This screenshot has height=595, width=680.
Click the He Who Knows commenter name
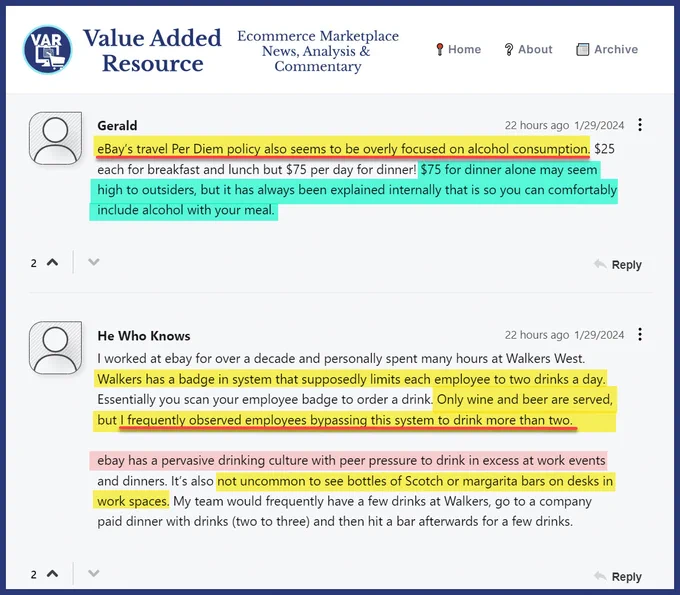click(144, 336)
